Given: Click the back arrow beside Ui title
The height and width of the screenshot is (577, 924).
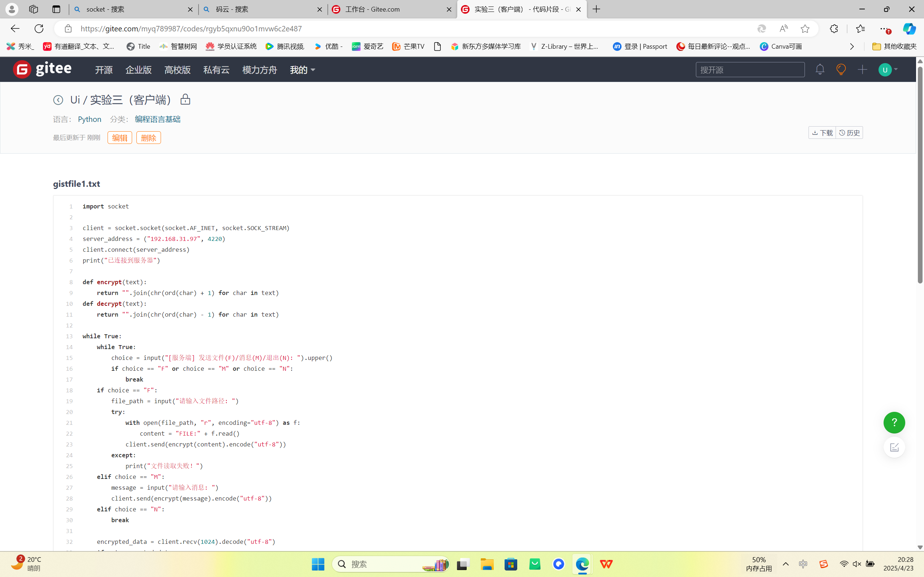Looking at the screenshot, I should (58, 100).
